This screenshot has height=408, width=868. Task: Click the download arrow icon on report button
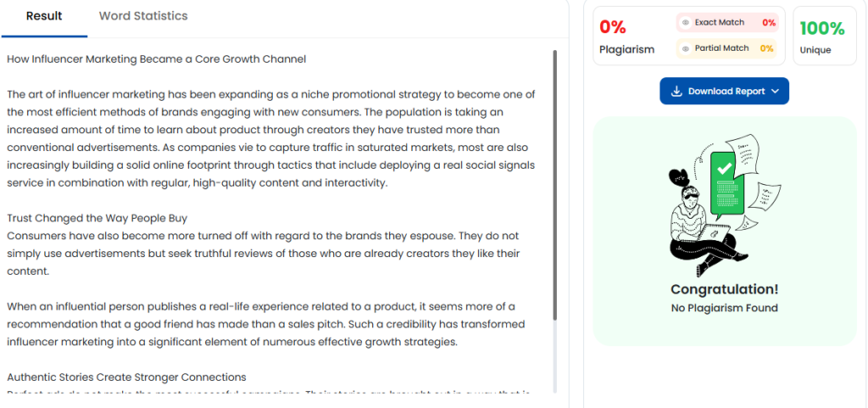(676, 92)
